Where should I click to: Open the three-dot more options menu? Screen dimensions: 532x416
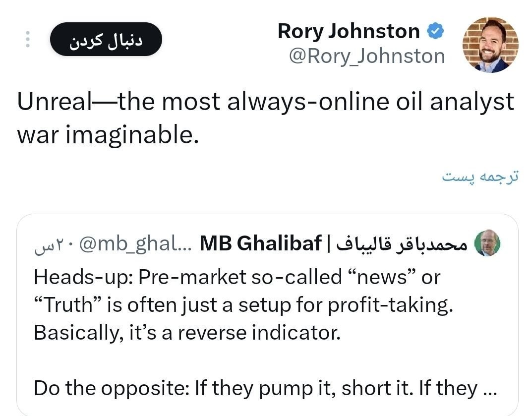(x=28, y=39)
